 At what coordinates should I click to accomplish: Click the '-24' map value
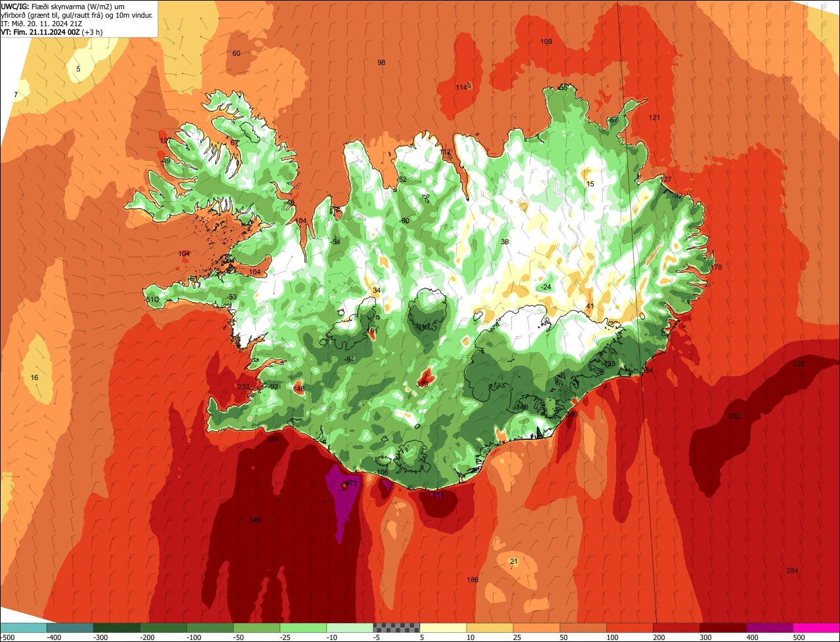coord(545,287)
